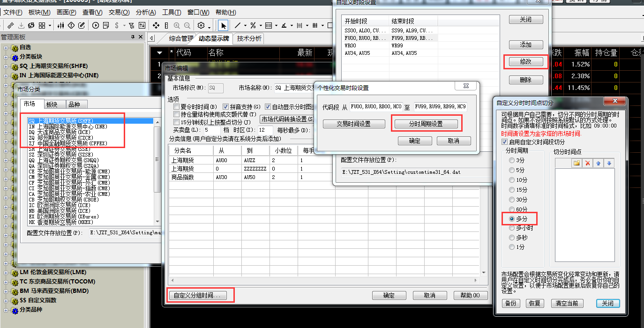Toggle 15分钟线以上按整点切分 checkbox

click(177, 122)
